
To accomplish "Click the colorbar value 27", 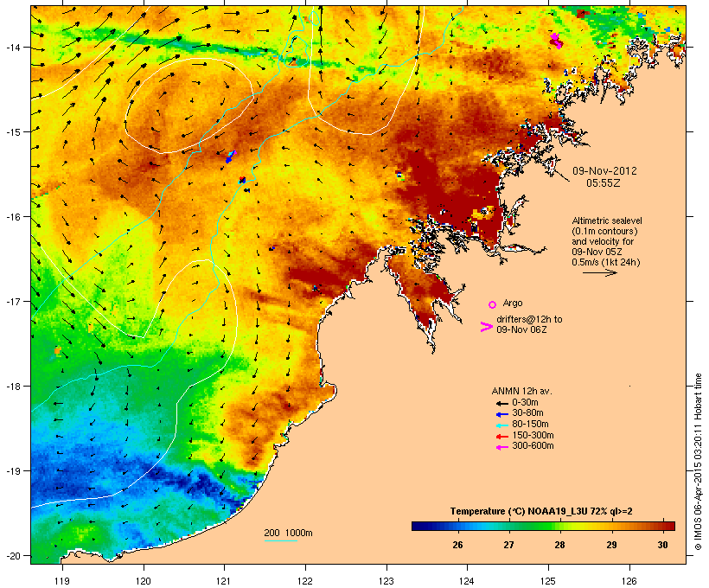I will 508,545.
